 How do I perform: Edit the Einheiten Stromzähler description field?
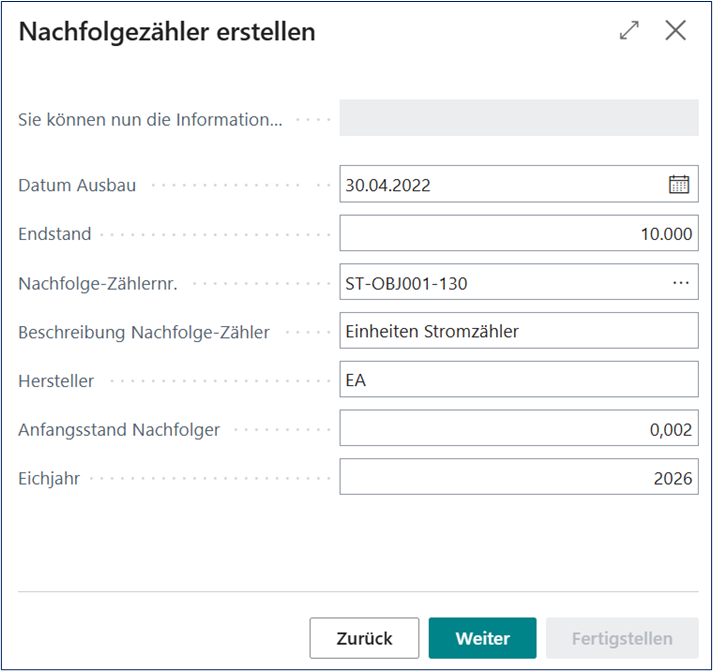519,330
